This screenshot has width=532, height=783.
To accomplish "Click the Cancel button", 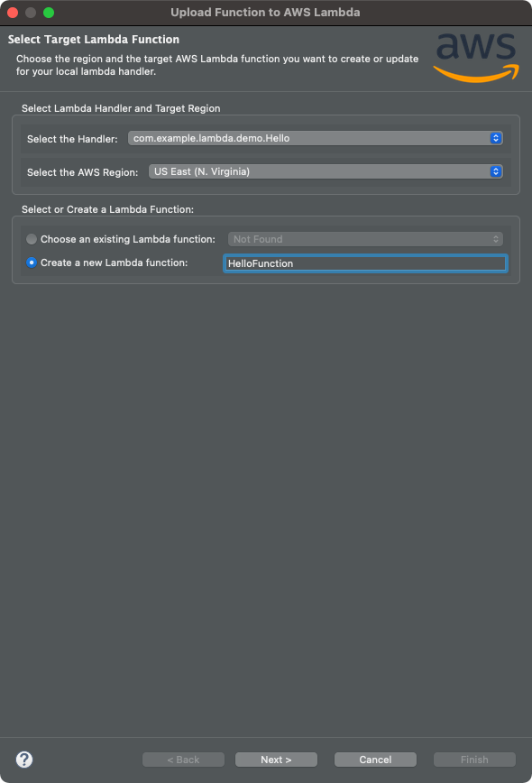I will pyautogui.click(x=375, y=760).
